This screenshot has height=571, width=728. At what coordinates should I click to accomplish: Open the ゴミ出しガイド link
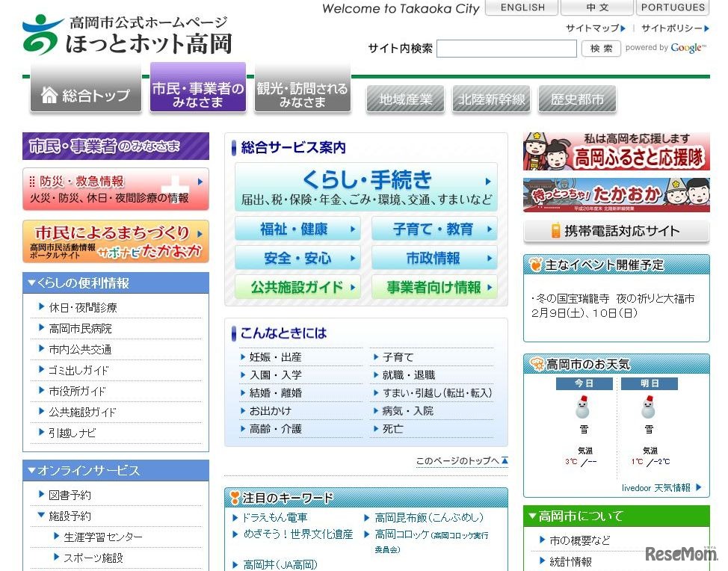[78, 370]
